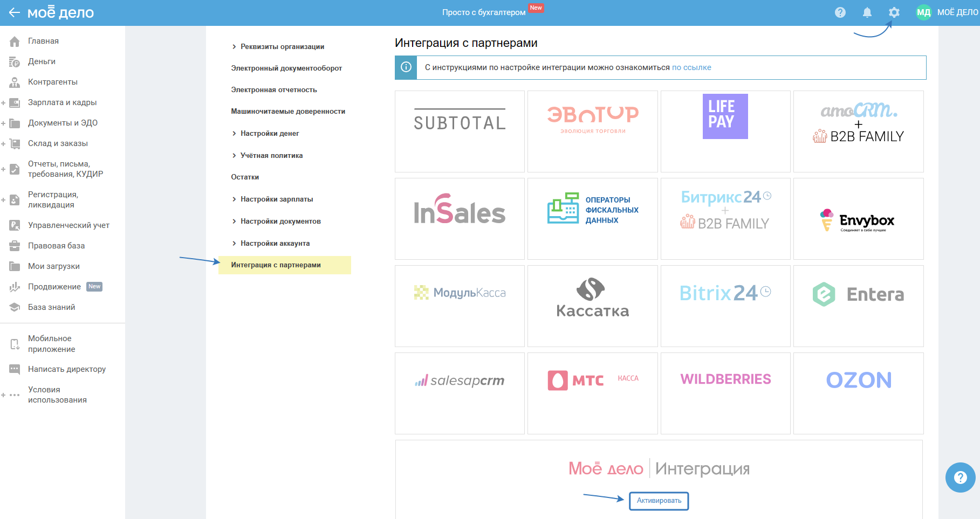The image size is (980, 519).
Task: Click the Управленческий учет icon
Action: [15, 226]
